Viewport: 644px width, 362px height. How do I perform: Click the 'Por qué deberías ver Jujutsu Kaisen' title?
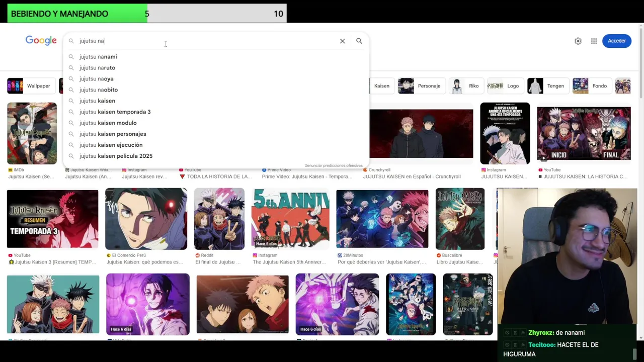click(x=382, y=262)
